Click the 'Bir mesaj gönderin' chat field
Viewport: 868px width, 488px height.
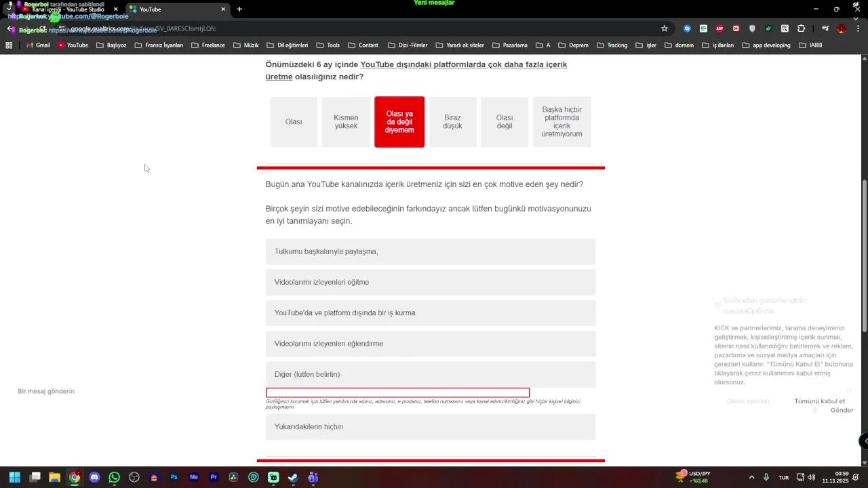point(46,392)
